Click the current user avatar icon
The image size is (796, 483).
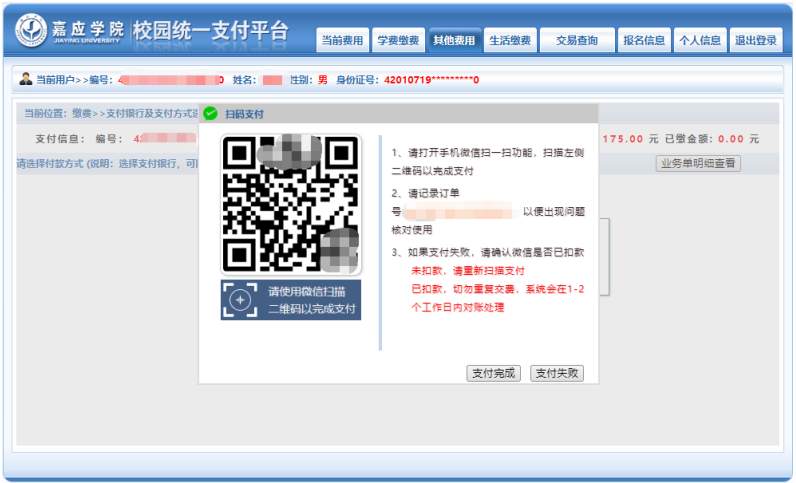pos(25,79)
